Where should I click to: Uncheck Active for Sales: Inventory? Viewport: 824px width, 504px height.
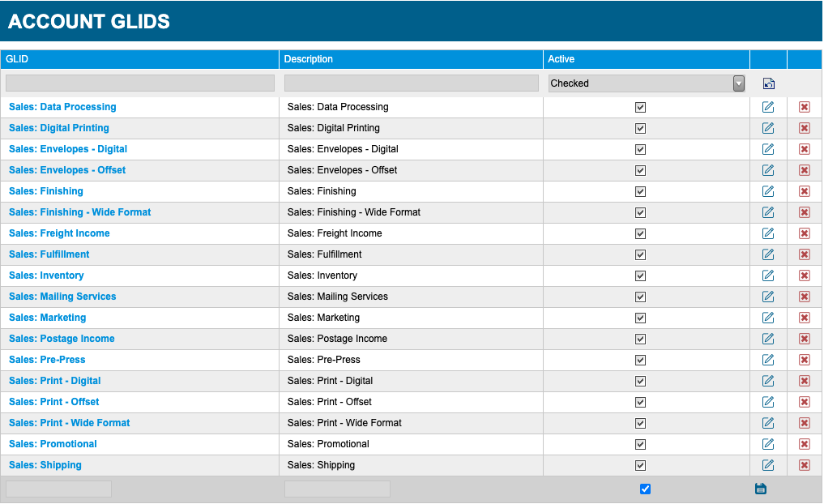click(640, 276)
